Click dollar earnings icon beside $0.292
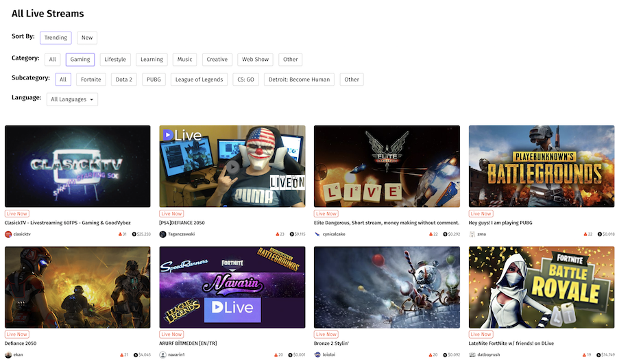This screenshot has height=364, width=617. (x=445, y=234)
